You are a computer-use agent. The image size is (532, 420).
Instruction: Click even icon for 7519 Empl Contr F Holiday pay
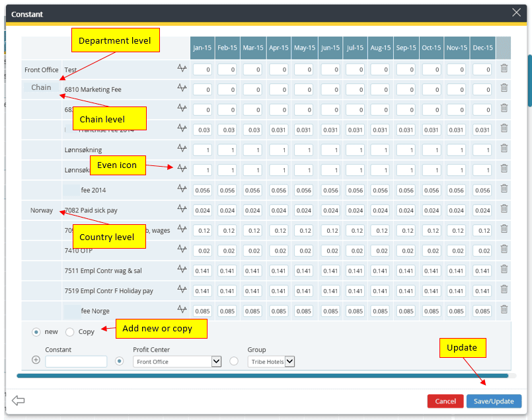click(x=182, y=290)
